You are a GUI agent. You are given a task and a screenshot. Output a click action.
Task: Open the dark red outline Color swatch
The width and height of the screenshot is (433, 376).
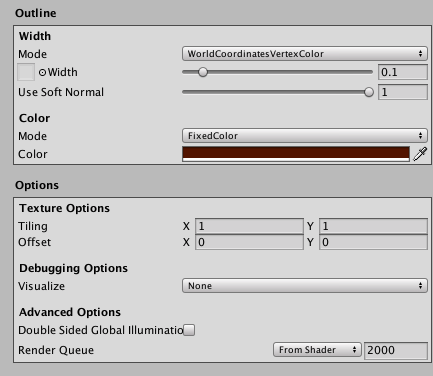[296, 154]
